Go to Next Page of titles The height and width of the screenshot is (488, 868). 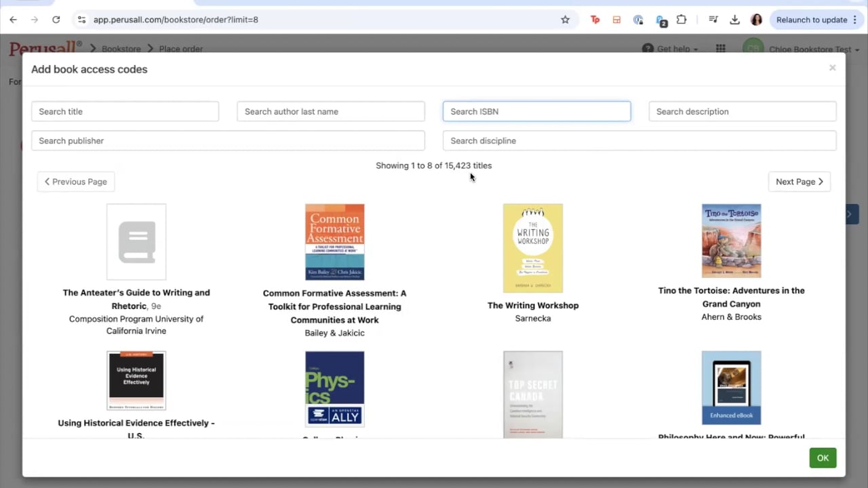coord(800,182)
